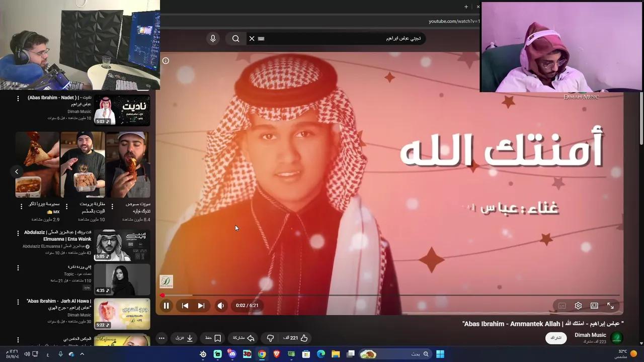Image resolution: width=644 pixels, height=362 pixels.
Task: Click system tray volume speaker icon
Action: [x=27, y=354]
